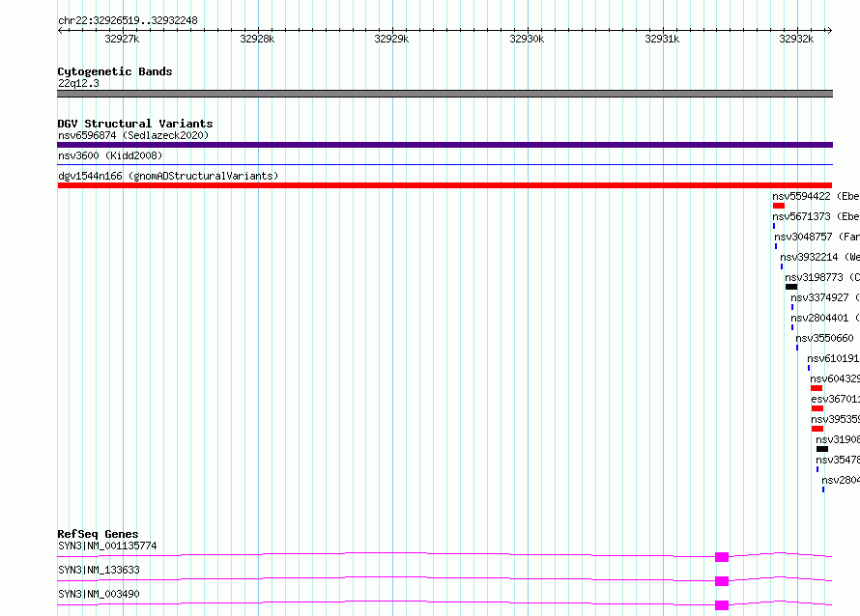Select the blue tick beneath nsv3550660

[797, 348]
